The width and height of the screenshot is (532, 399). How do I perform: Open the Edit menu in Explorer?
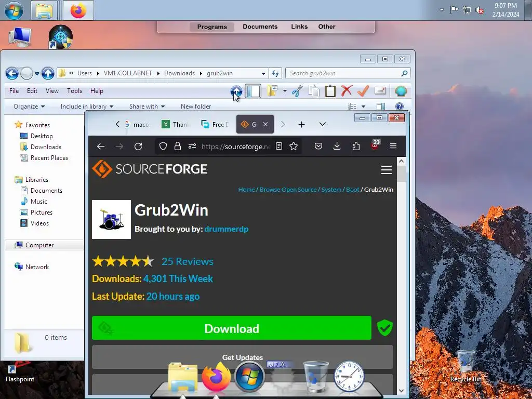32,91
